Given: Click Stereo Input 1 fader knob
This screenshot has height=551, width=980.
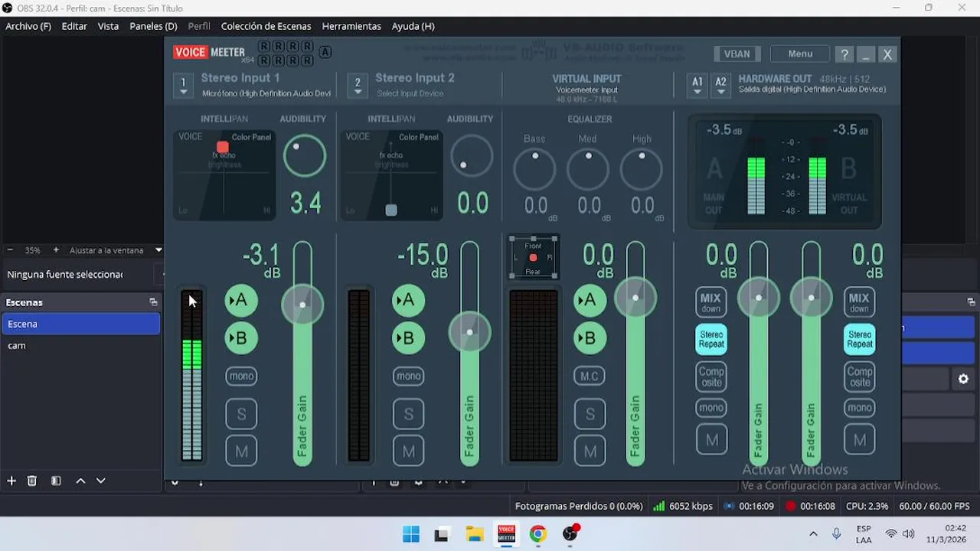Looking at the screenshot, I should pos(302,305).
